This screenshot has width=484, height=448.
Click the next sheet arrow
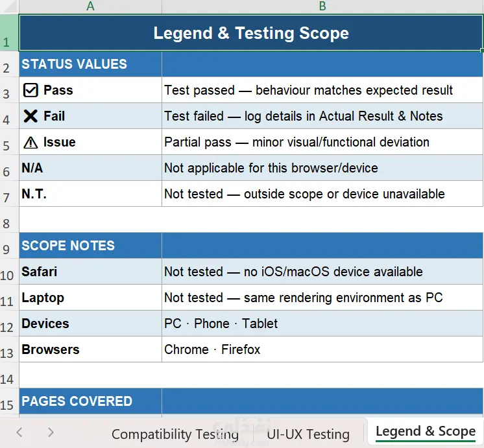point(51,432)
